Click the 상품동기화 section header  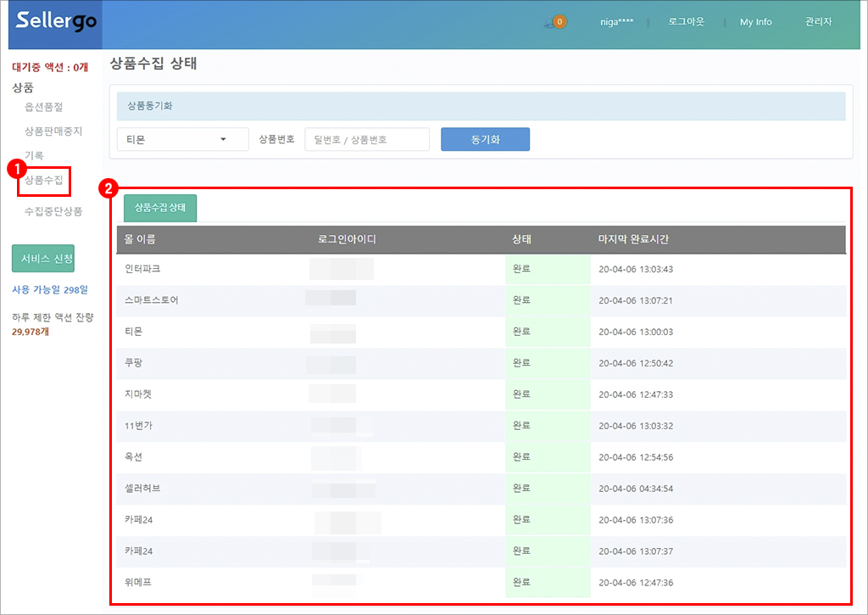pyautogui.click(x=481, y=106)
